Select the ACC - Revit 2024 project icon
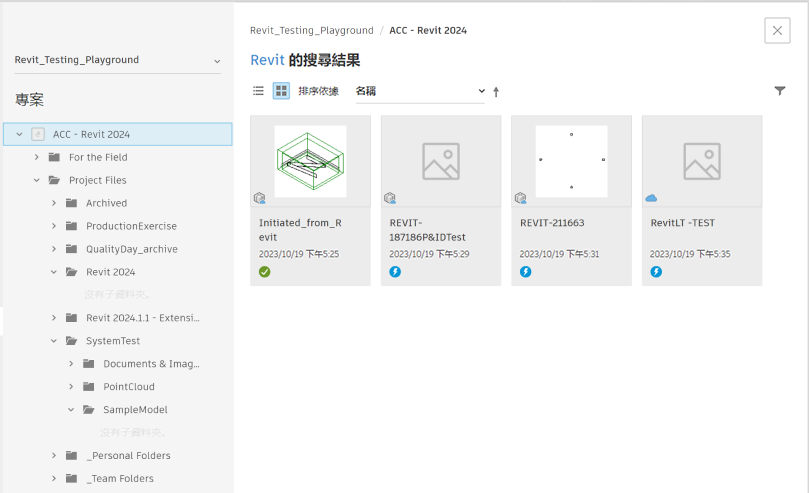Screen dimensions: 809x493 (x=38, y=134)
